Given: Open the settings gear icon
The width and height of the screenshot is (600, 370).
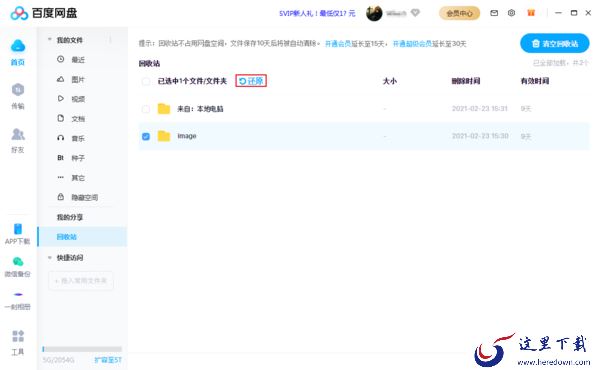Looking at the screenshot, I should pos(511,13).
